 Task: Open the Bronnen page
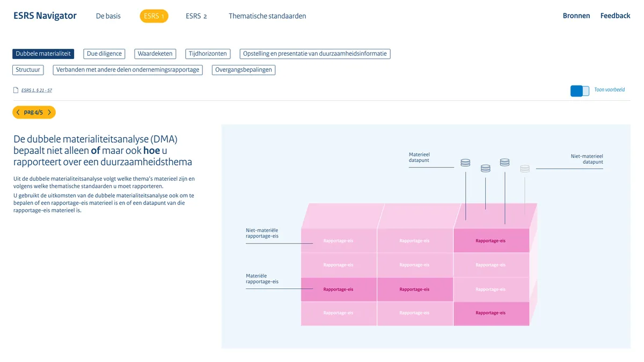576,16
